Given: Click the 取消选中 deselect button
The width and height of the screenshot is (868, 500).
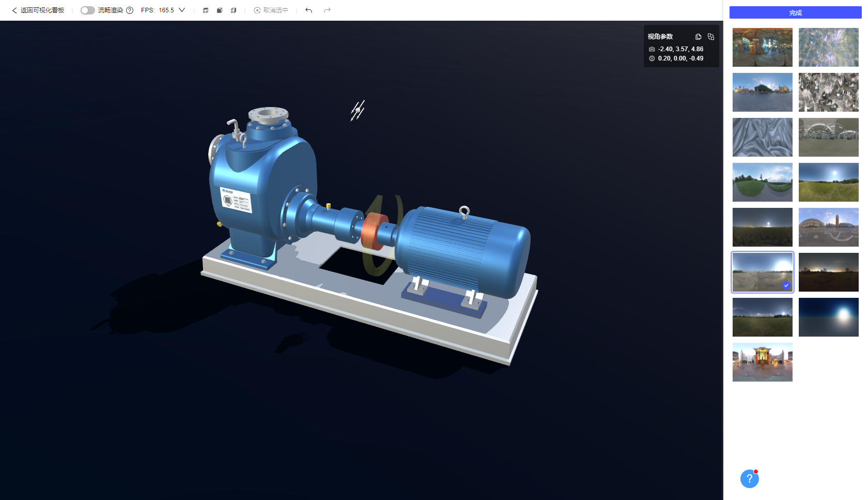Looking at the screenshot, I should 271,10.
